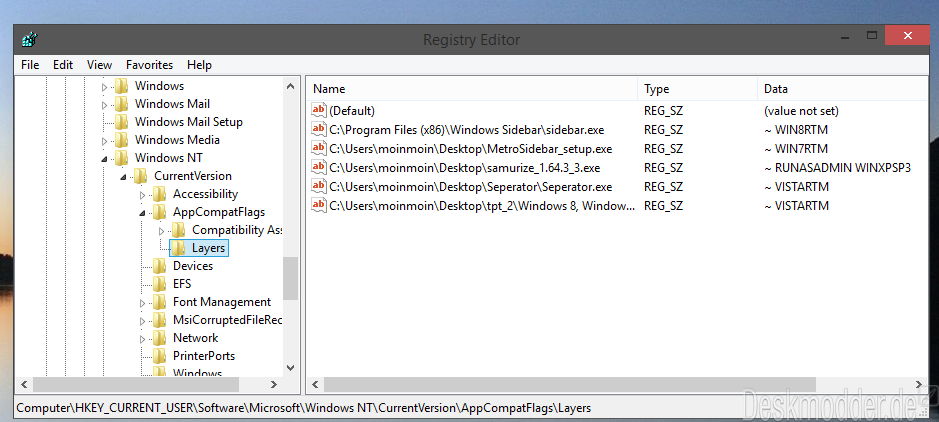Collapse the CurrentVersion key
939x422 pixels.
[123, 177]
